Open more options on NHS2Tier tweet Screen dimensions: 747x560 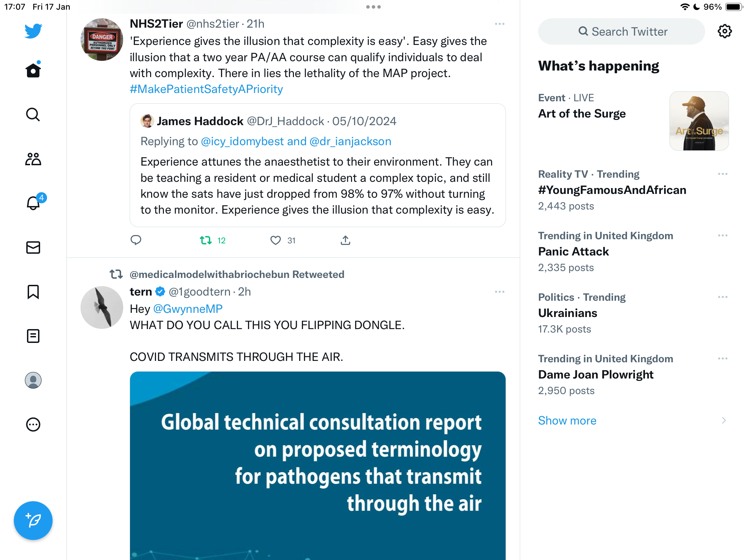tap(499, 24)
